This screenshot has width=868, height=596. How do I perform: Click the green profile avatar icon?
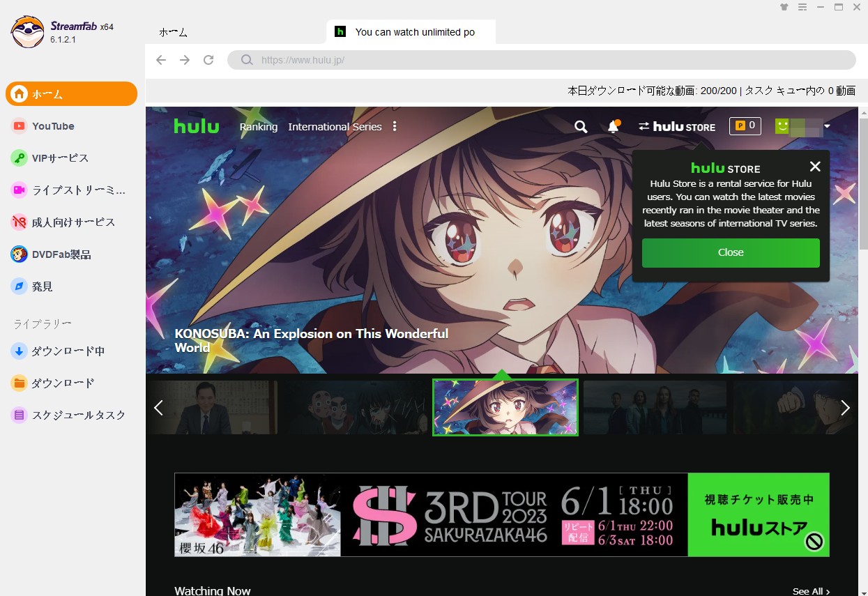coord(782,126)
